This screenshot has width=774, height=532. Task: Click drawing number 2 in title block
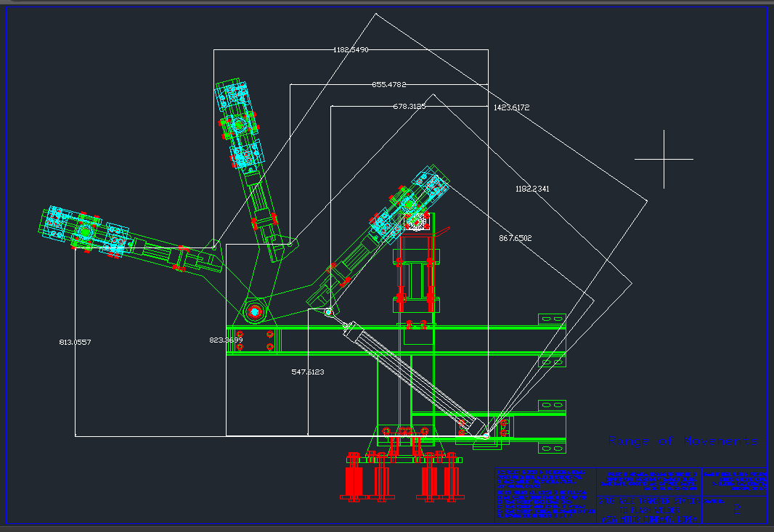[738, 510]
